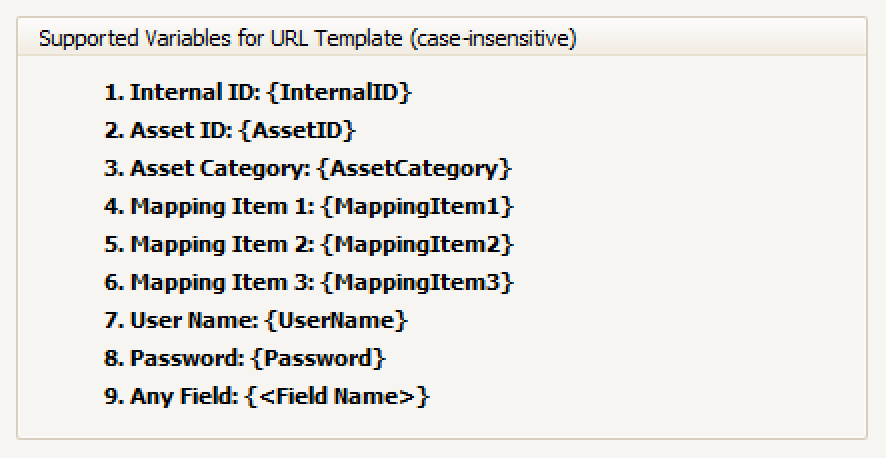Click the 'Any Field:' label text
This screenshot has width=886, height=458.
tap(184, 396)
